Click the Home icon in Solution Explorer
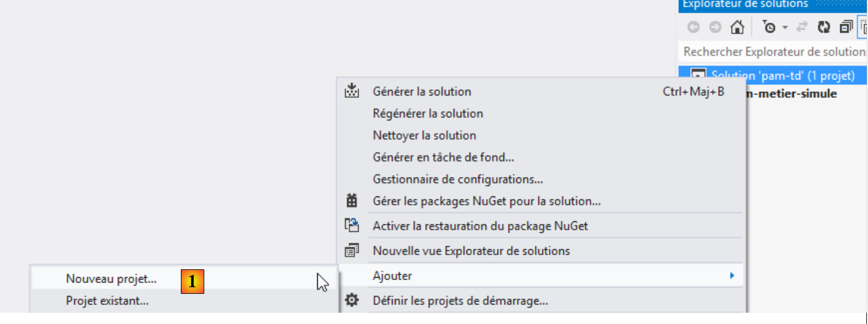Image resolution: width=868 pixels, height=324 pixels. 737,27
